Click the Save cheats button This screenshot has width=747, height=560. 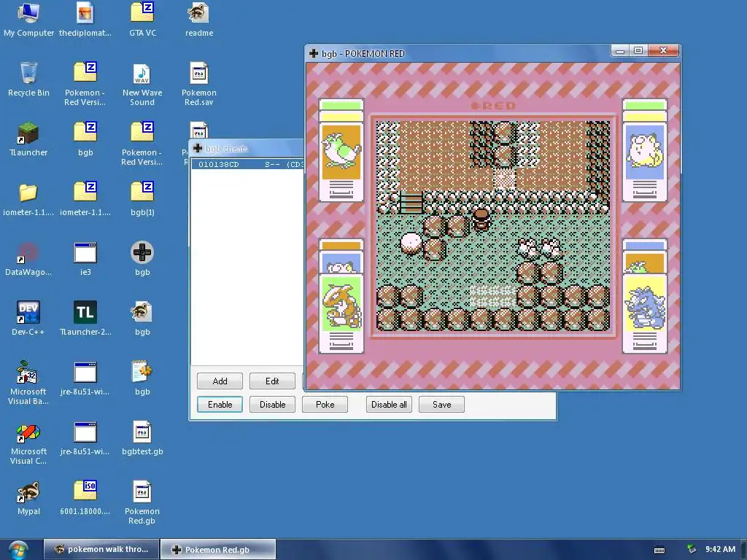click(x=441, y=404)
